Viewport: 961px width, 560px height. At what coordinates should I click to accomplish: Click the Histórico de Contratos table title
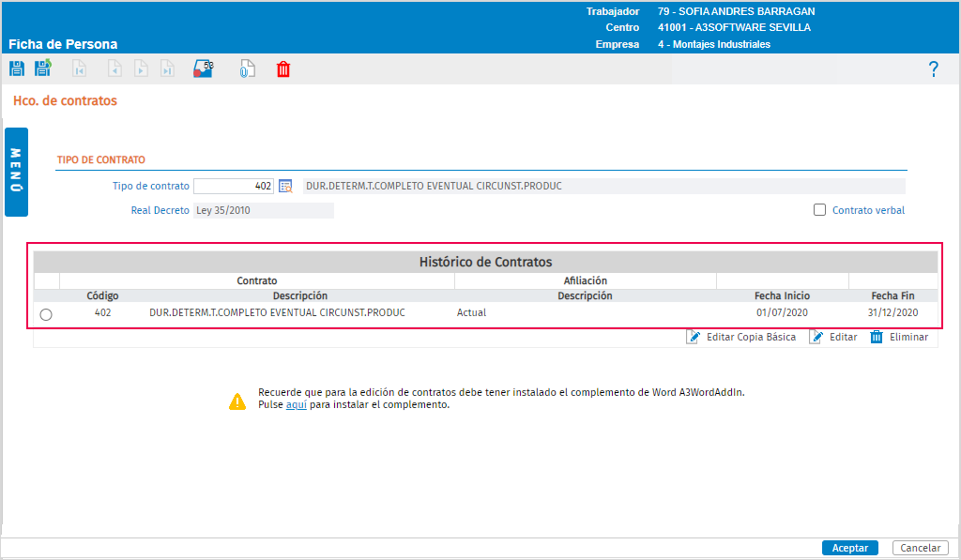(485, 262)
